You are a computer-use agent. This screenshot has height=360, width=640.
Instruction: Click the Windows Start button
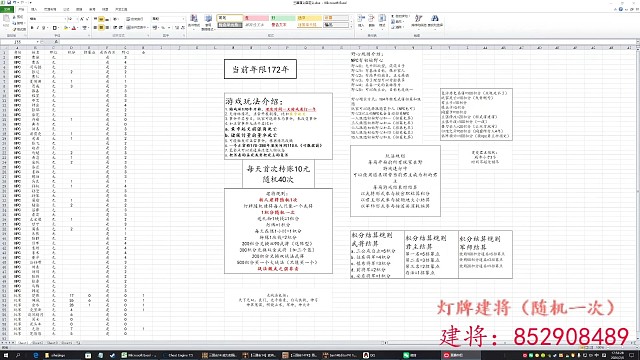click(6, 356)
